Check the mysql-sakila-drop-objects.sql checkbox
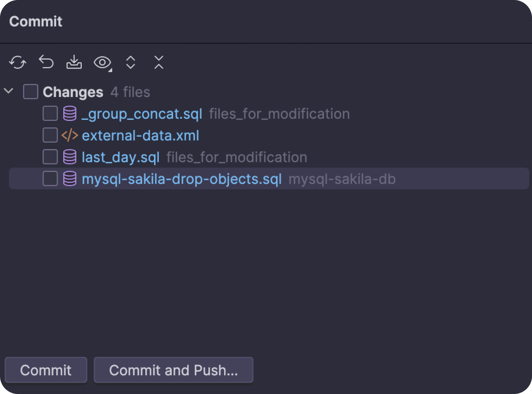Image resolution: width=532 pixels, height=394 pixels. 50,179
